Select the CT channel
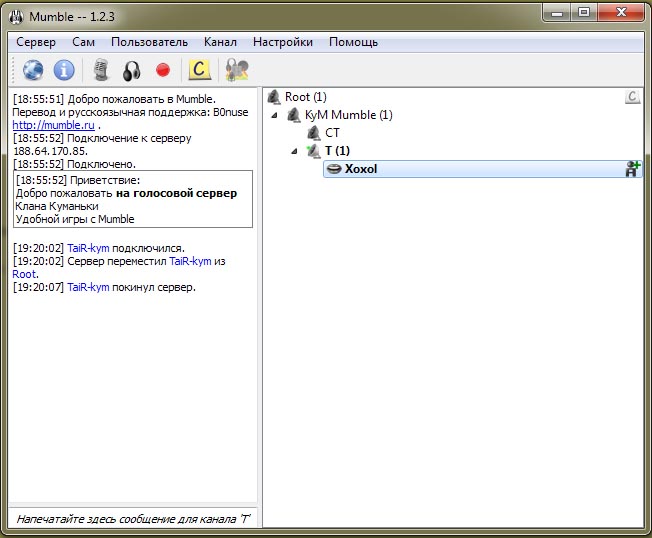 click(332, 133)
